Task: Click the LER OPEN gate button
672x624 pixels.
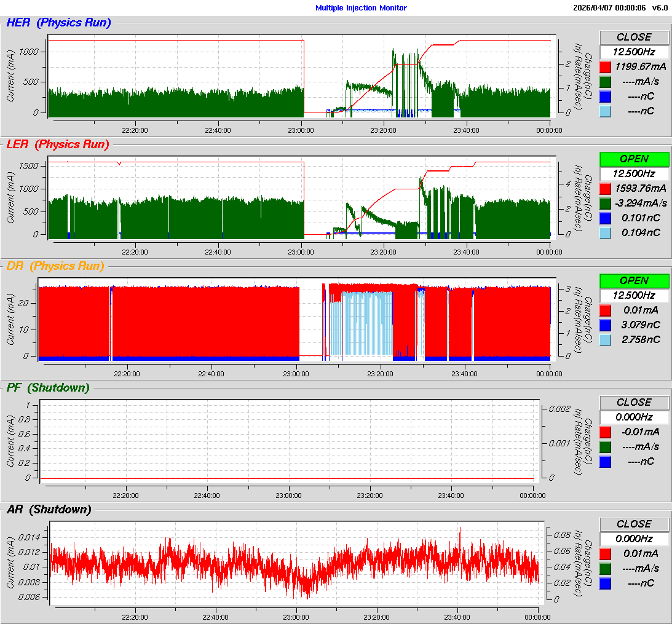Action: pyautogui.click(x=634, y=159)
